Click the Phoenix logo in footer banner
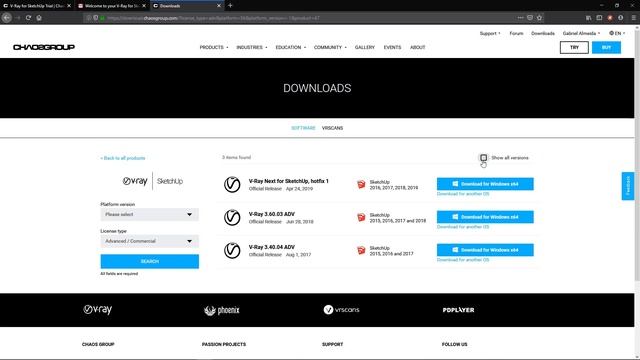This screenshot has height=360, width=640. 222,311
